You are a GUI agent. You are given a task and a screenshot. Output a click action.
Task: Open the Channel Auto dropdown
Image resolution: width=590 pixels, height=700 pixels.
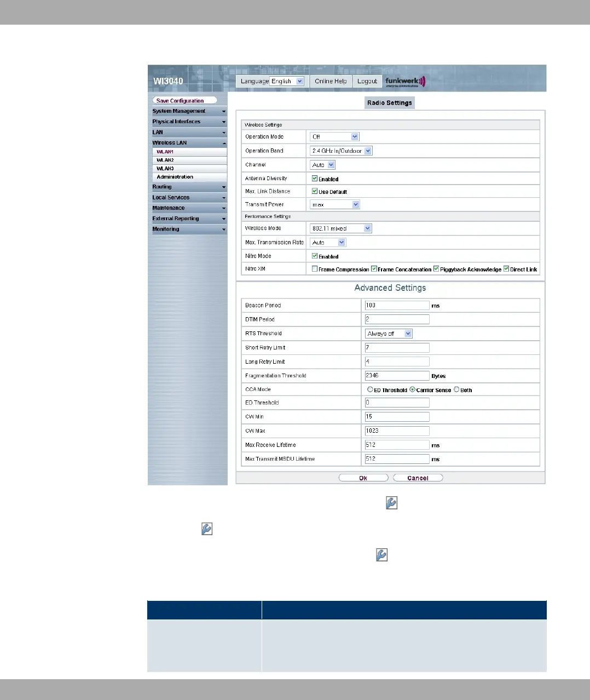323,165
